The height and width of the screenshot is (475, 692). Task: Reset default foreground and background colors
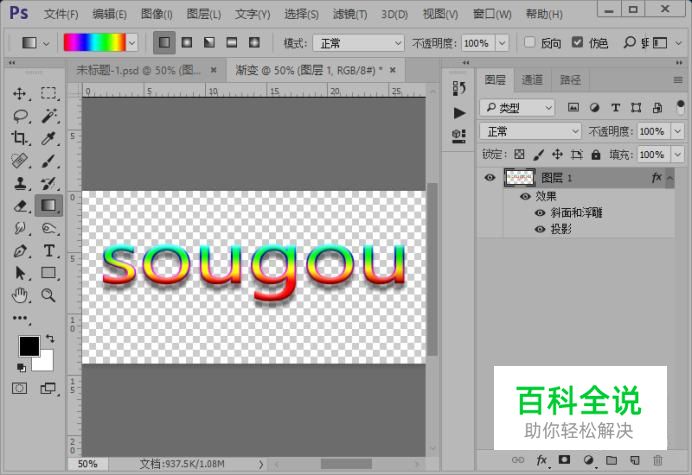[21, 367]
